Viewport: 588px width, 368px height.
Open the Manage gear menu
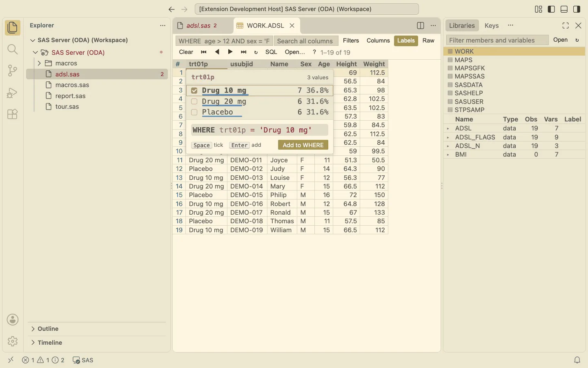coord(13,341)
